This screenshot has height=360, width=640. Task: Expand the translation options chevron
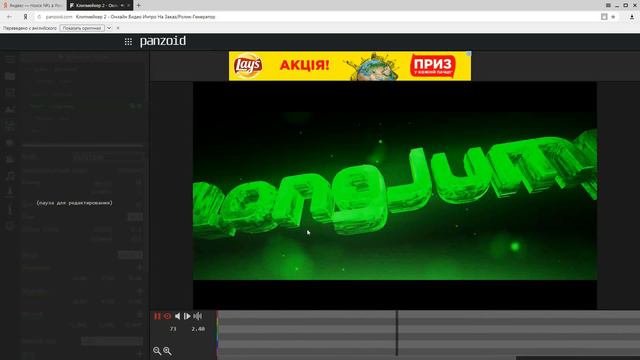coord(109,28)
